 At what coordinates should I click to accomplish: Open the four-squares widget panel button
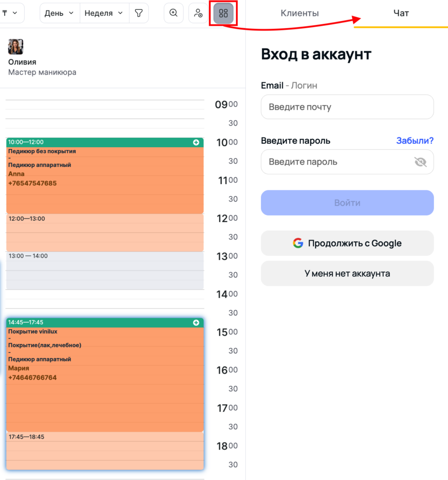(223, 13)
